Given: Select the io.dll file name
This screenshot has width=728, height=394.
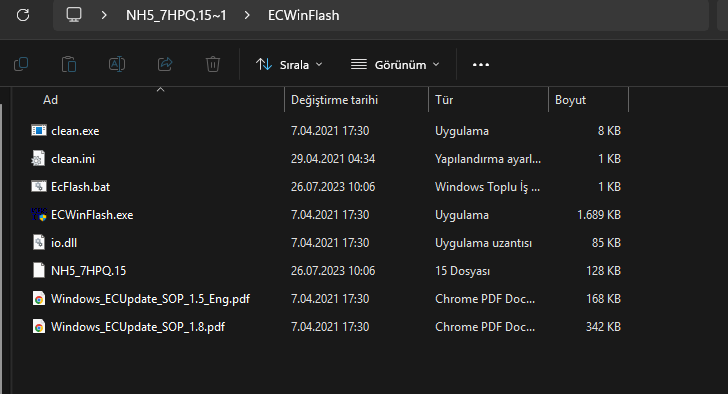Looking at the screenshot, I should tap(64, 243).
